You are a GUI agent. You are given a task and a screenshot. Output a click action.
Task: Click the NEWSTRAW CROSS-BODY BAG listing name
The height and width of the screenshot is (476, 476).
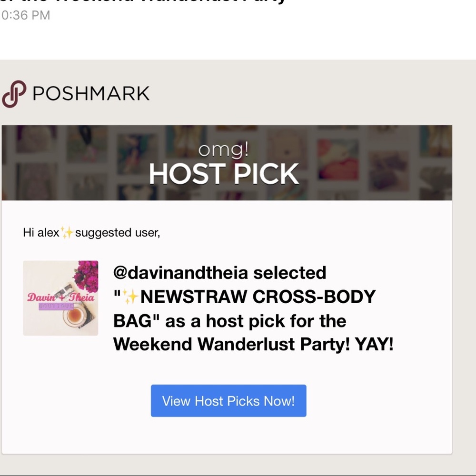coord(258,297)
